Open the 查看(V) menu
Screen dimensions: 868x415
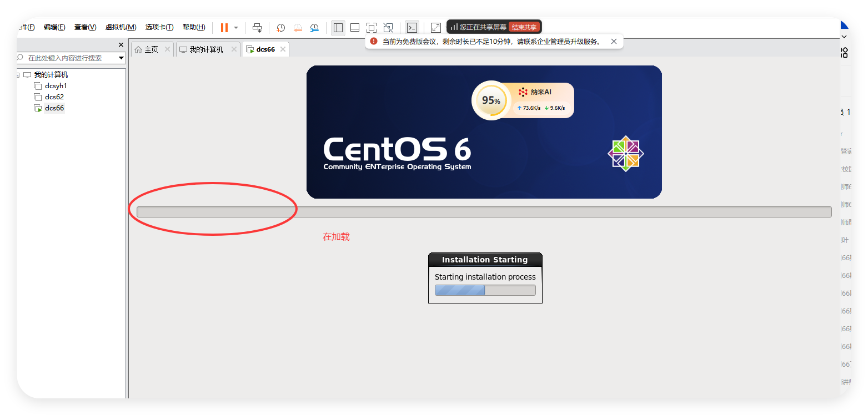point(86,27)
